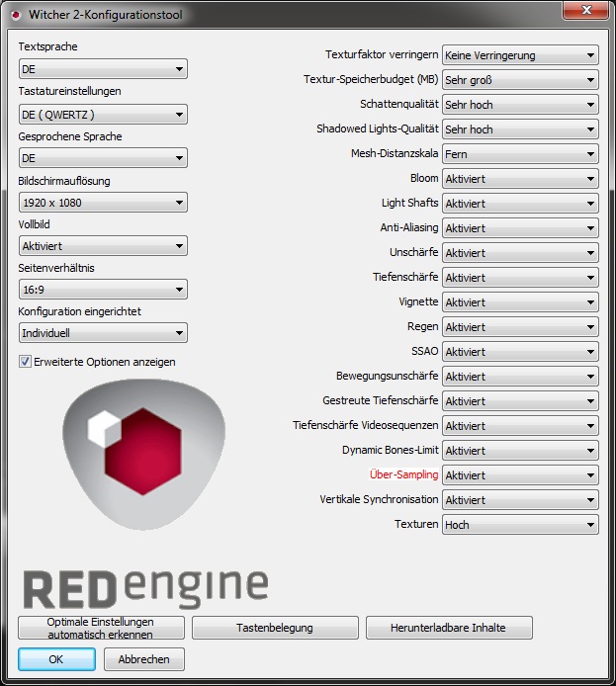This screenshot has height=686, width=616.
Task: Open Mesh-Distanzskala Fern dropdown
Action: coord(520,154)
